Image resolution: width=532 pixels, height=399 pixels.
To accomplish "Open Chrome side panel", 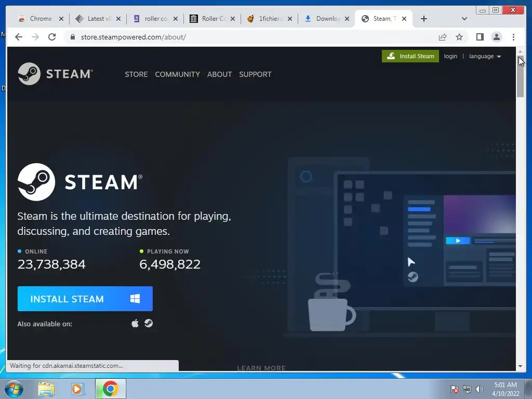I will coord(480,37).
